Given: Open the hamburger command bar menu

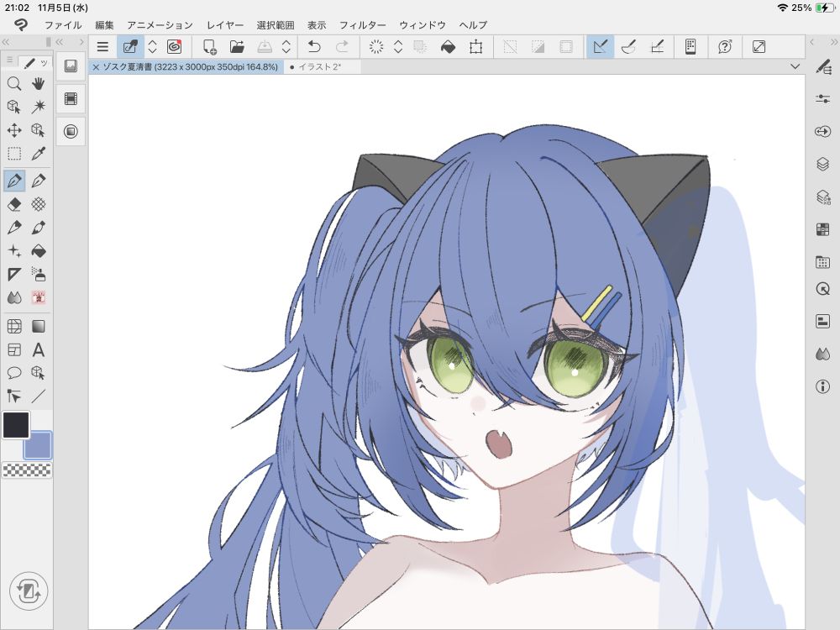Looking at the screenshot, I should coord(102,47).
